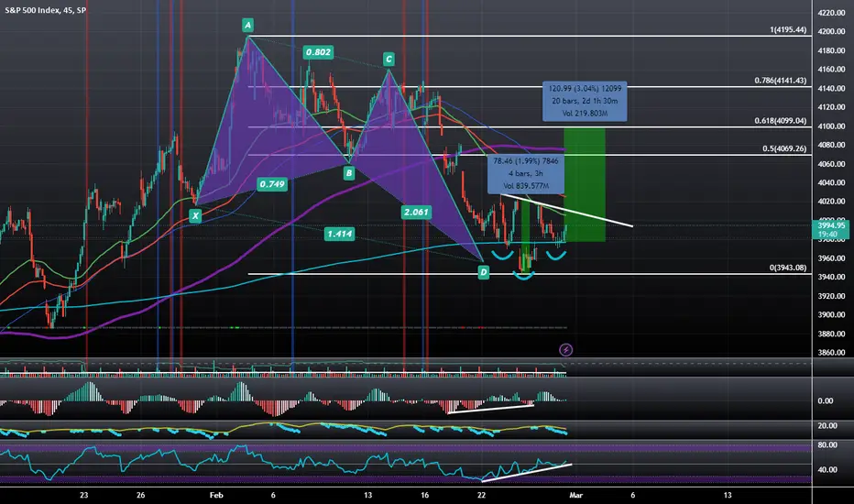854x504 pixels.
Task: Click the current price tag 3994.95
Action: pos(831,229)
